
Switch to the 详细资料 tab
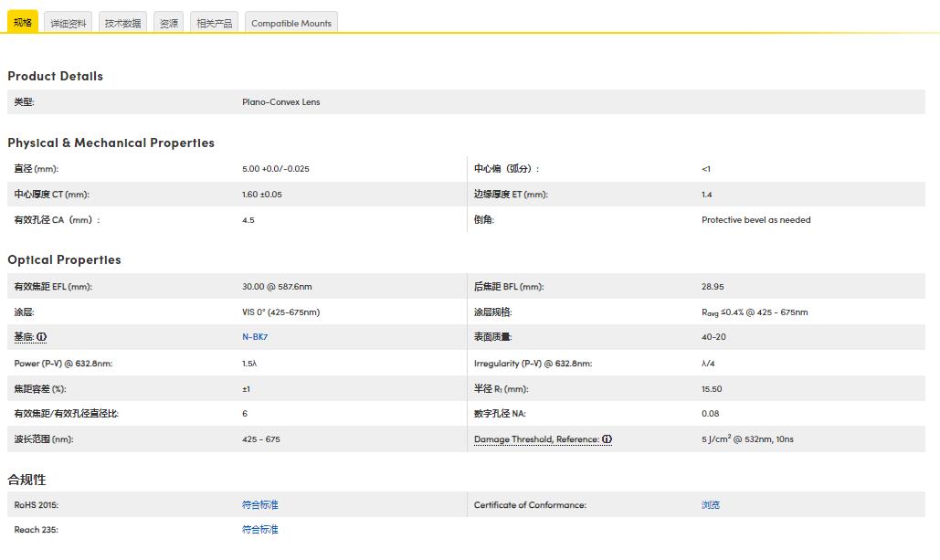(x=69, y=23)
